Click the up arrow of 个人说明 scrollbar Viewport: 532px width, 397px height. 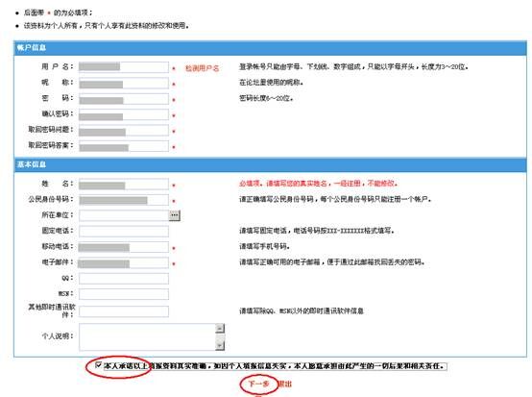220,328
